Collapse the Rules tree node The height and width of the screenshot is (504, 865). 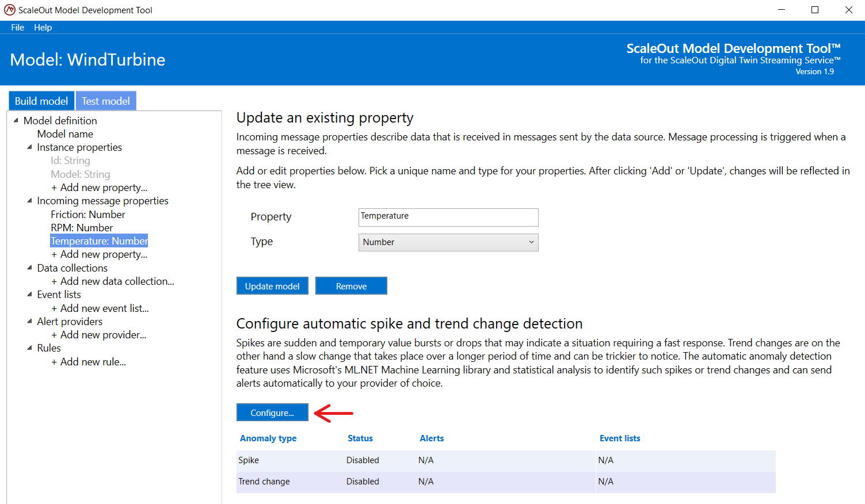click(29, 348)
